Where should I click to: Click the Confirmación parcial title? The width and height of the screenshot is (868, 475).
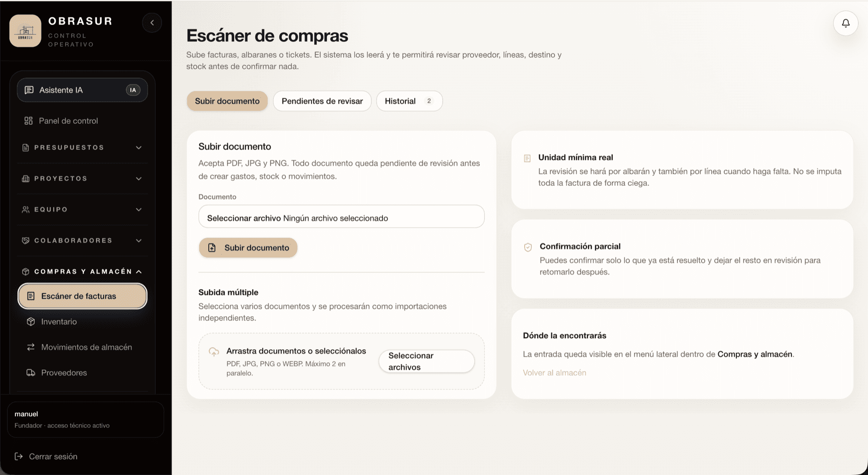coord(580,246)
